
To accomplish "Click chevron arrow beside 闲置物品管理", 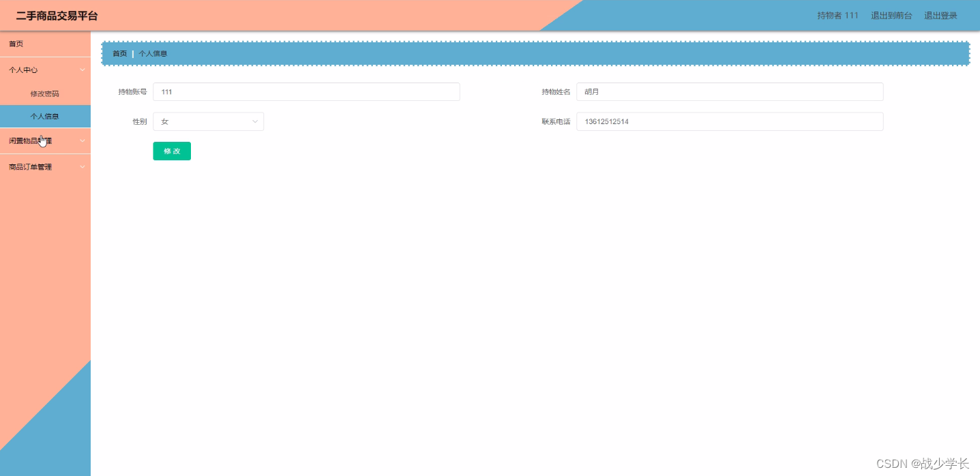I will click(82, 140).
